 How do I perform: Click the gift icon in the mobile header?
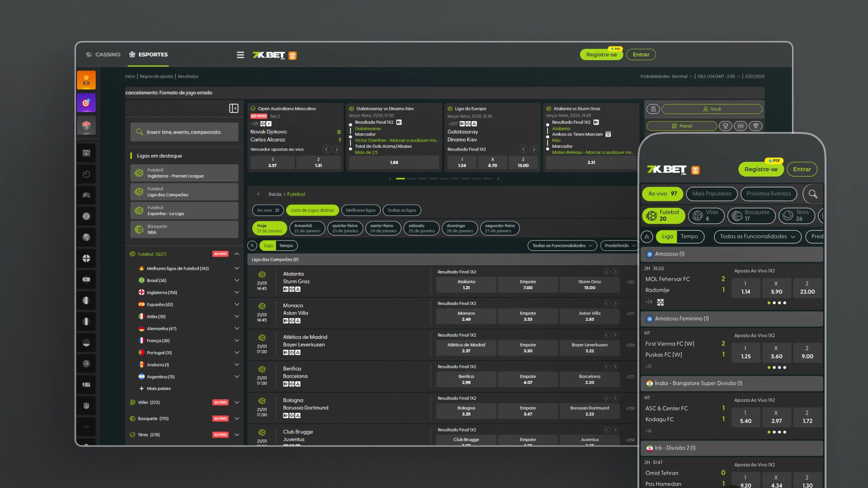pos(695,170)
